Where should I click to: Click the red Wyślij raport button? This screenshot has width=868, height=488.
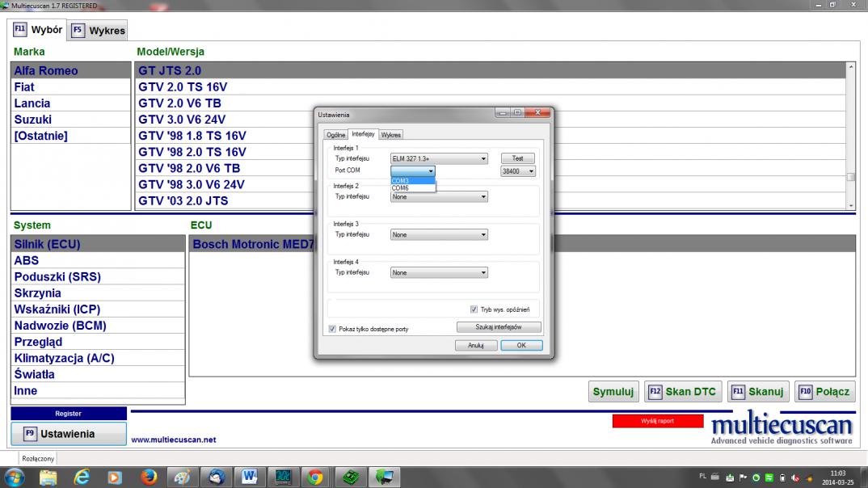tap(658, 421)
